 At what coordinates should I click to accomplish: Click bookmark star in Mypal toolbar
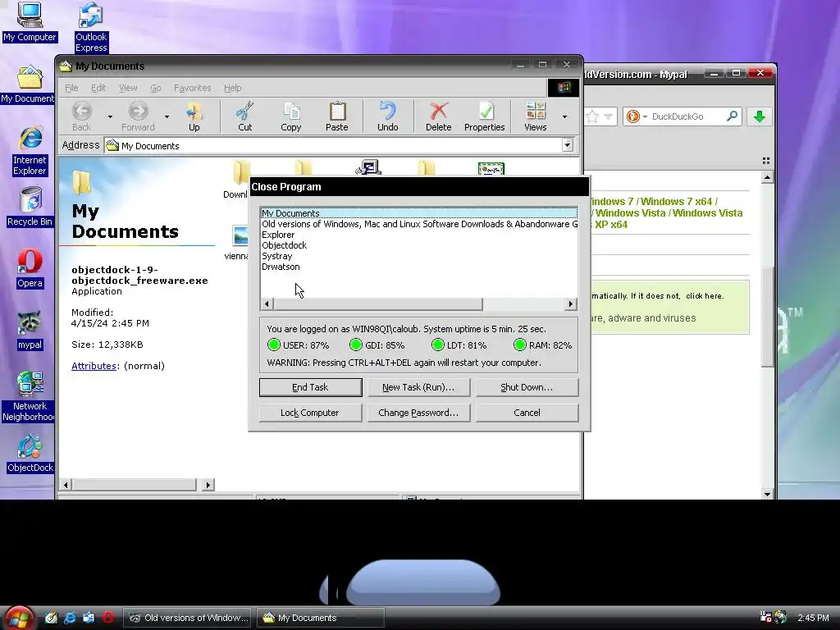592,116
